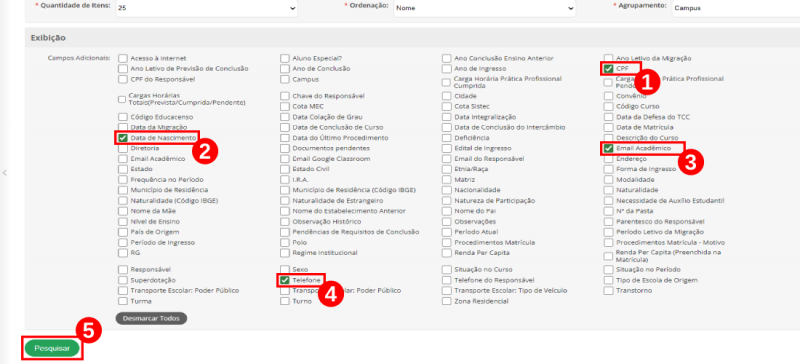Viewport: 800px width, 364px height.
Task: Enable the Cota MEC checkbox
Action: pyautogui.click(x=285, y=106)
